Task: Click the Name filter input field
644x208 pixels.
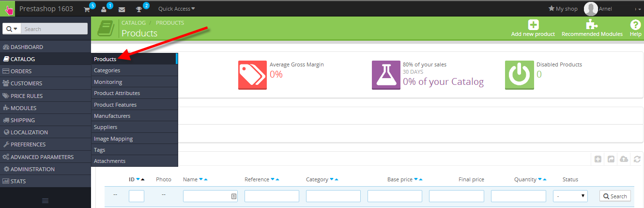Action: [207, 196]
